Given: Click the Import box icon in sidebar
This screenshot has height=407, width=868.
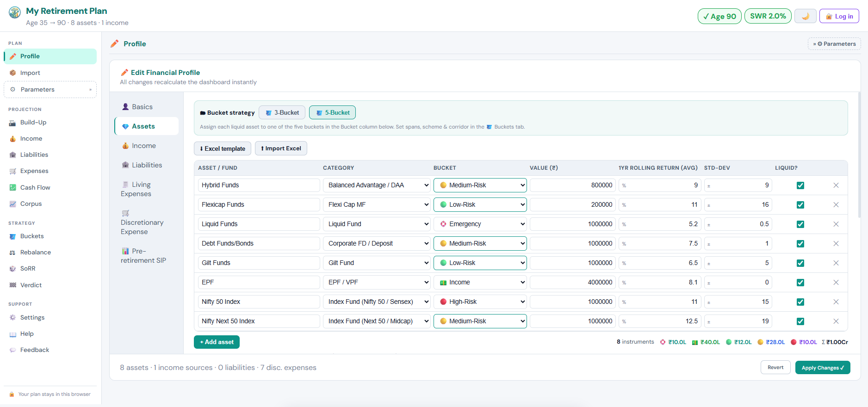Looking at the screenshot, I should pyautogui.click(x=13, y=73).
